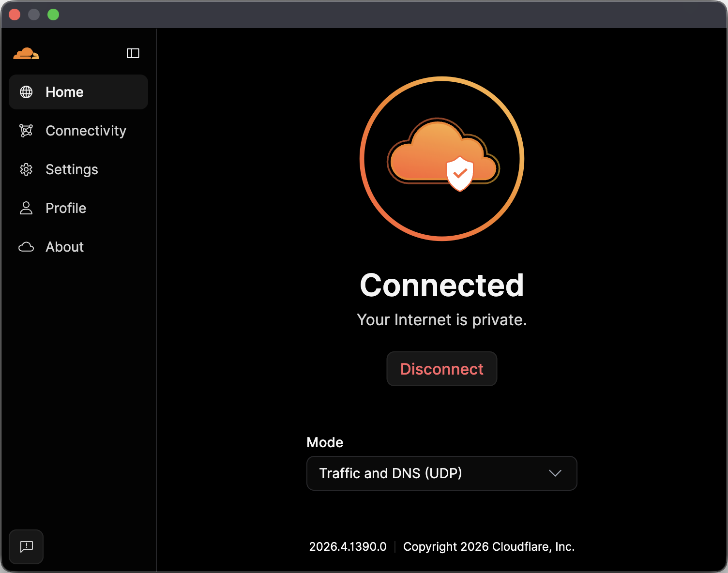The width and height of the screenshot is (728, 573).
Task: Open the Connectivity section
Action: 78,131
